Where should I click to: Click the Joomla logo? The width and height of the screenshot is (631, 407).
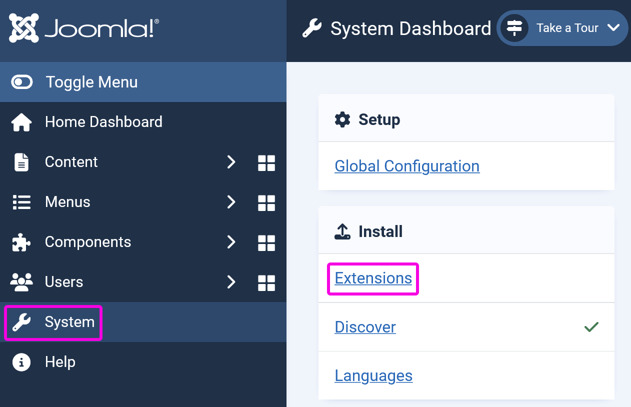click(x=84, y=28)
